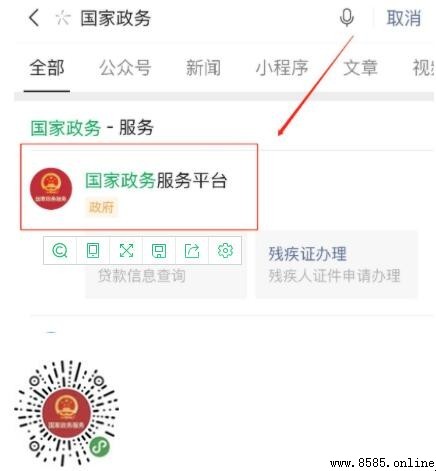This screenshot has width=436, height=471.
Task: Click the expand fullscreen arrows icon
Action: (x=126, y=250)
